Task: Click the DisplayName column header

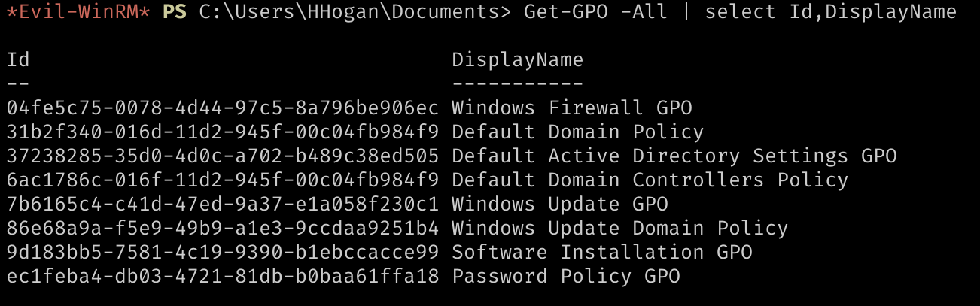Action: click(x=517, y=60)
